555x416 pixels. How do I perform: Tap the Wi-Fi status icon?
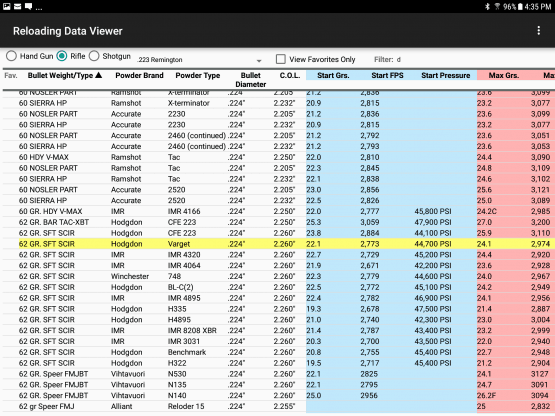tap(497, 6)
